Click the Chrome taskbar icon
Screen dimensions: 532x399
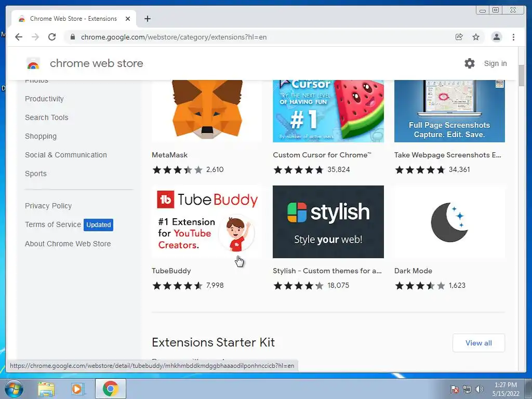[111, 389]
